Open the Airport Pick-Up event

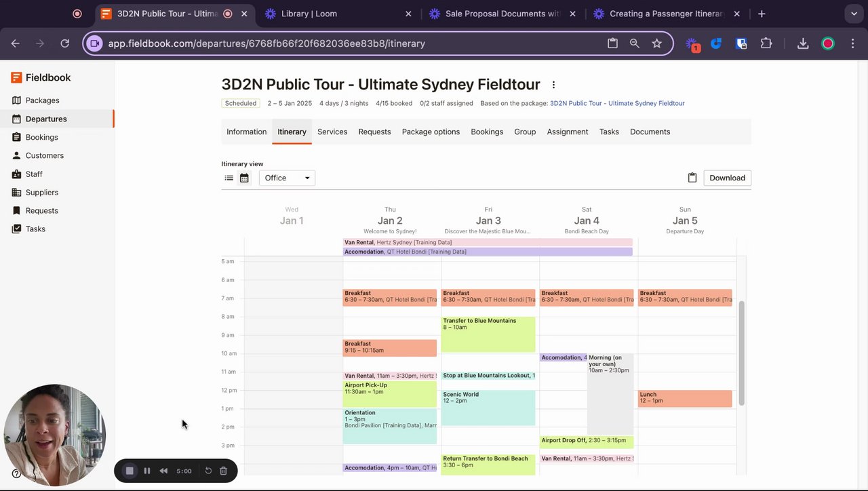click(389, 394)
